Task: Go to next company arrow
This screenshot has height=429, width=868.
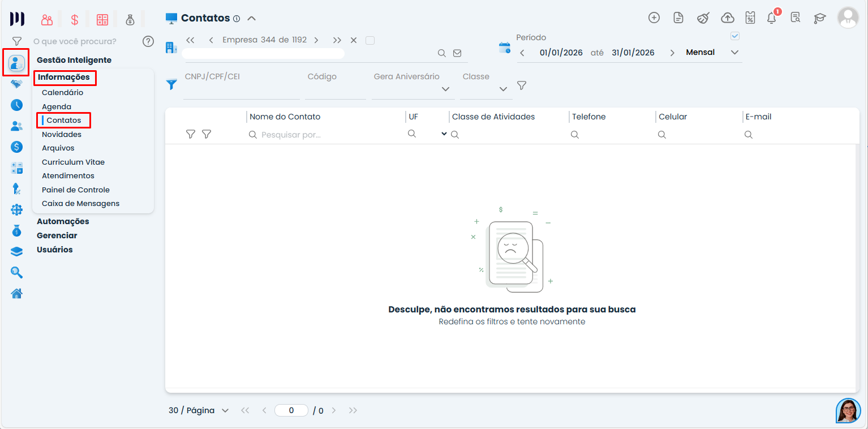Action: click(x=316, y=40)
